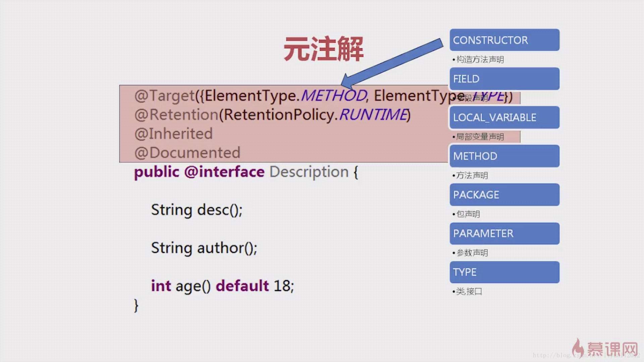Click the LOCAL_VARIABLE element type icon

[x=504, y=118]
